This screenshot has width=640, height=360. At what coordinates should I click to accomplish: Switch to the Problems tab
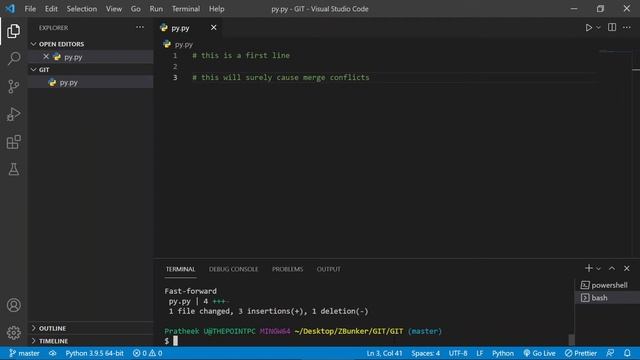pos(287,269)
